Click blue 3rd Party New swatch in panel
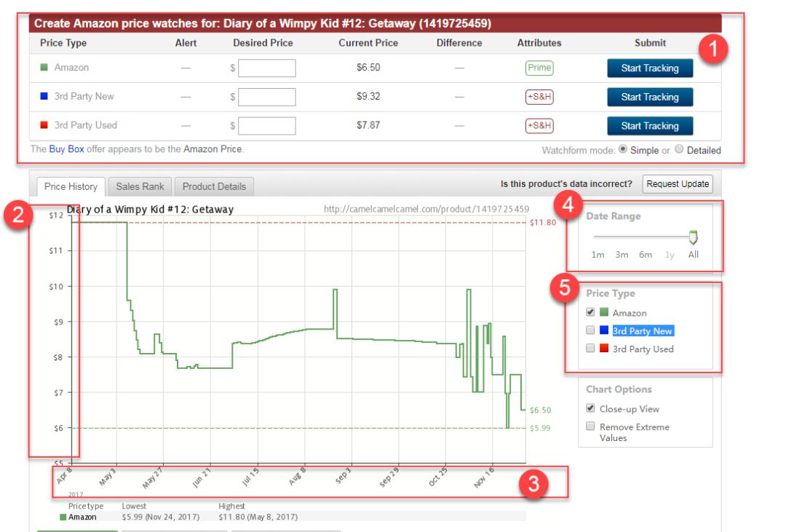 pyautogui.click(x=603, y=331)
